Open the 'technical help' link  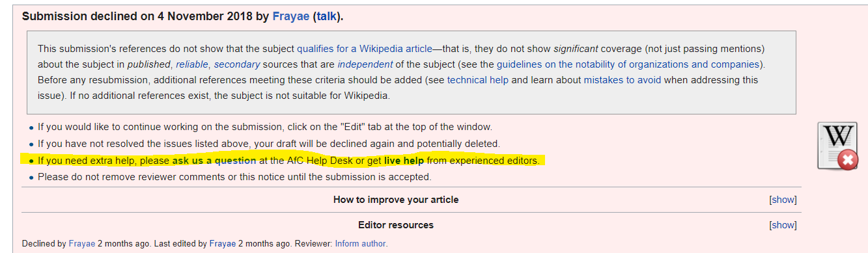[x=479, y=80]
